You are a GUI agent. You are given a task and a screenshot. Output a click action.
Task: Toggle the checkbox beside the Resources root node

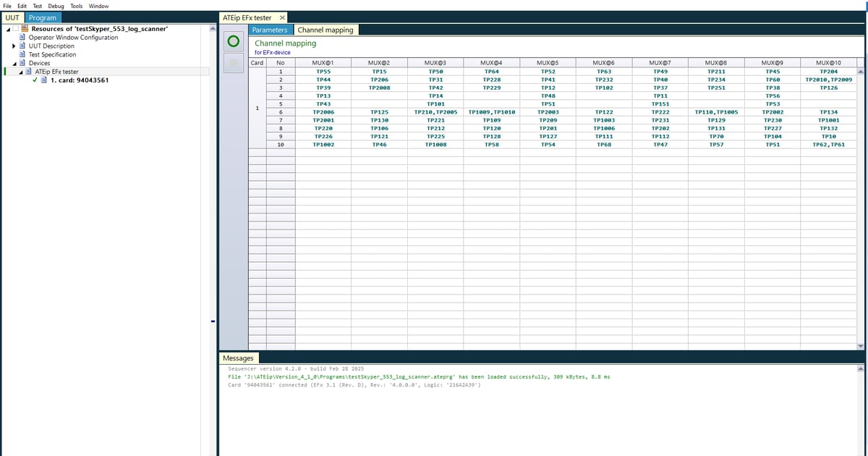(15, 29)
